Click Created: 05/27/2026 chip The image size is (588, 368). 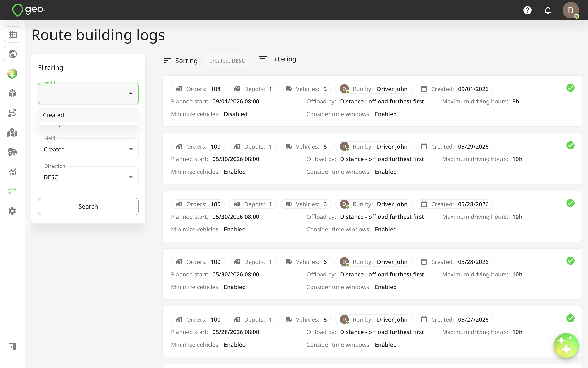pos(455,320)
